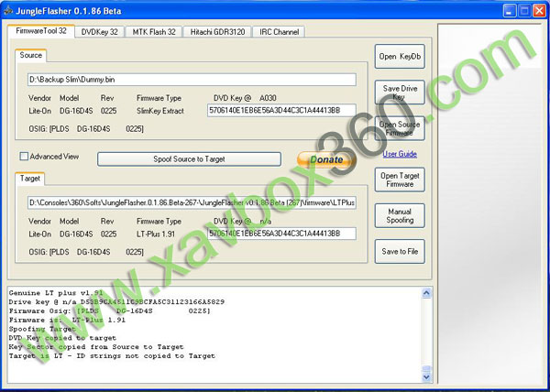Close the JungleFlasher window
The width and height of the screenshot is (550, 392).
point(539,11)
